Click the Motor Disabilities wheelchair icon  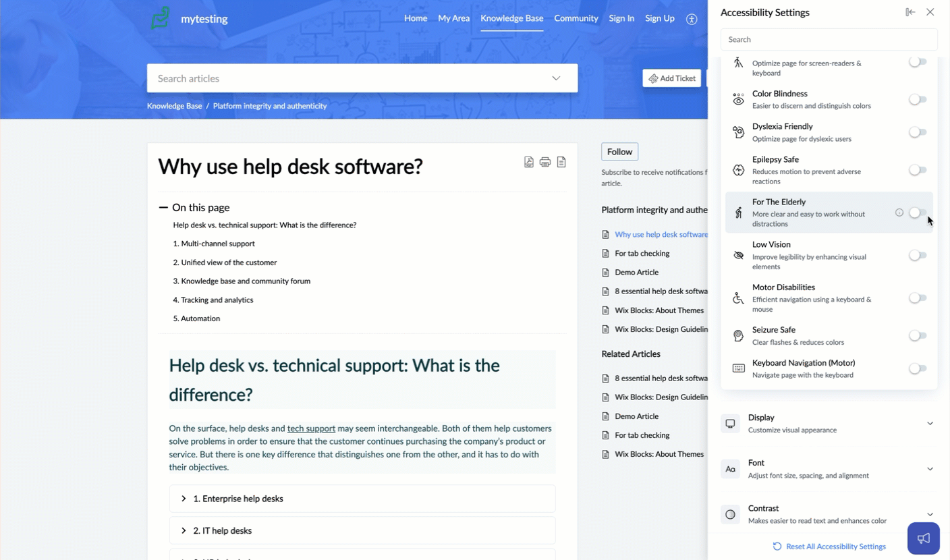point(738,298)
